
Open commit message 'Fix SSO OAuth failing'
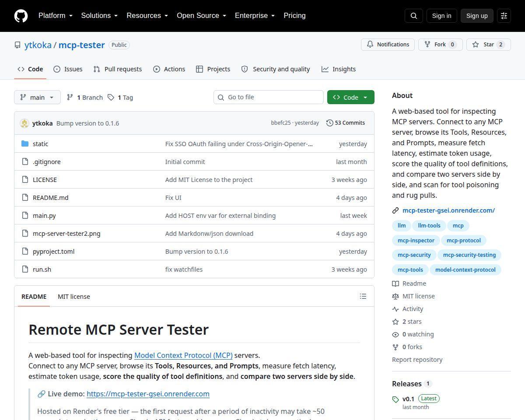[x=239, y=144]
